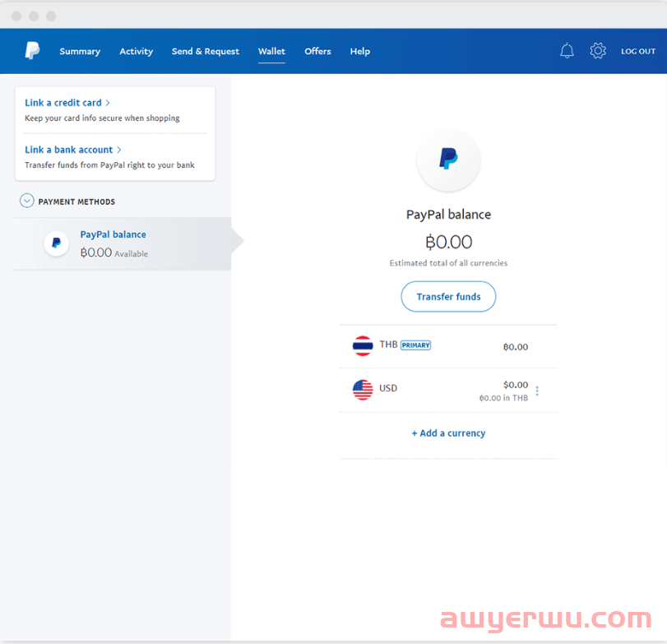Click the PAYMENT METHODS heading text
The image size is (667, 644).
click(x=76, y=202)
